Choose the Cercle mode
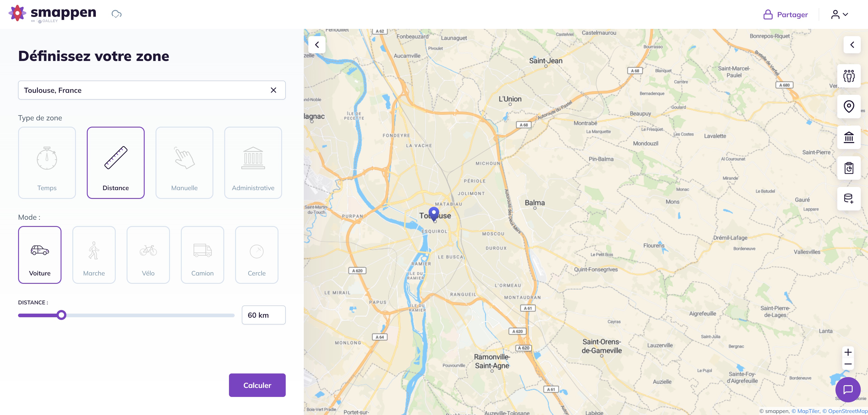Screen dimensions: 868x415 (257, 255)
